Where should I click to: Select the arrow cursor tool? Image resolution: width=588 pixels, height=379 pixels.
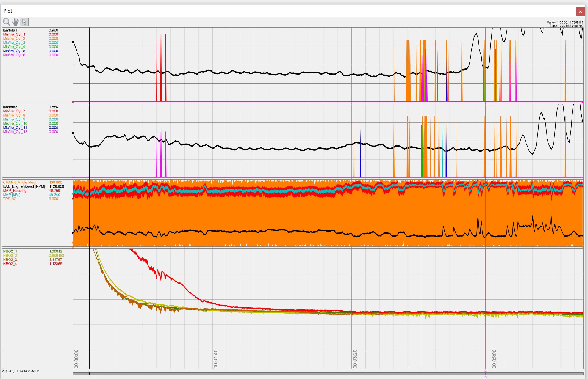click(24, 22)
